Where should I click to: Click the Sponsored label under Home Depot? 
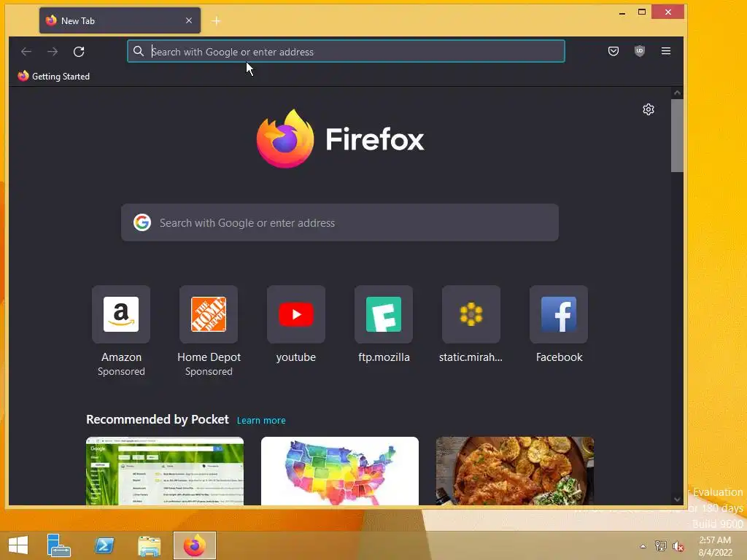click(x=209, y=371)
